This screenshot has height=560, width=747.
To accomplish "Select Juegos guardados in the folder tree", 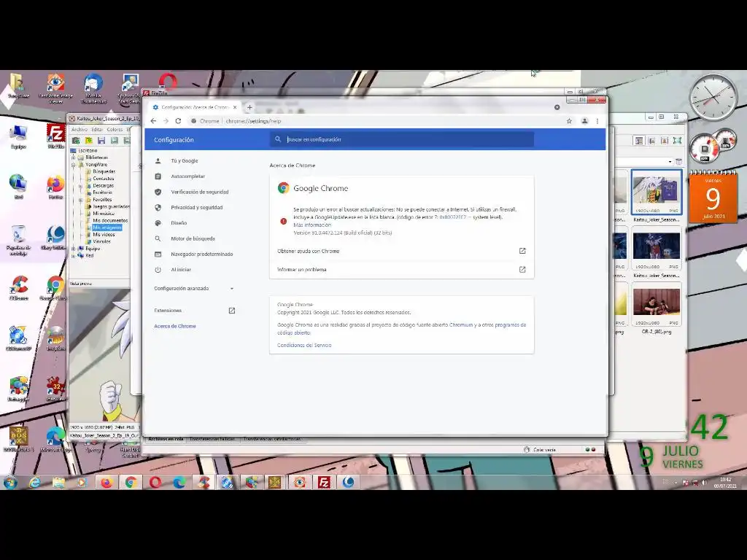I will click(x=111, y=206).
